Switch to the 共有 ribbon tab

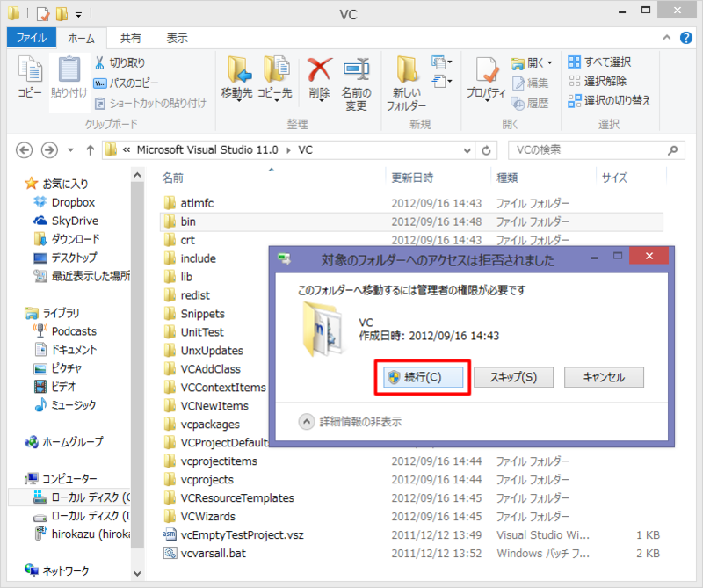click(x=132, y=38)
